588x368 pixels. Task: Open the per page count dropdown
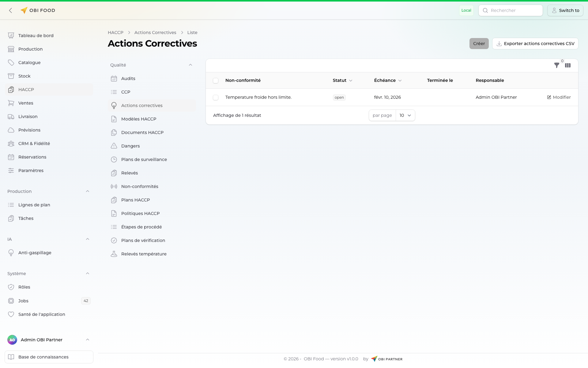(405, 115)
